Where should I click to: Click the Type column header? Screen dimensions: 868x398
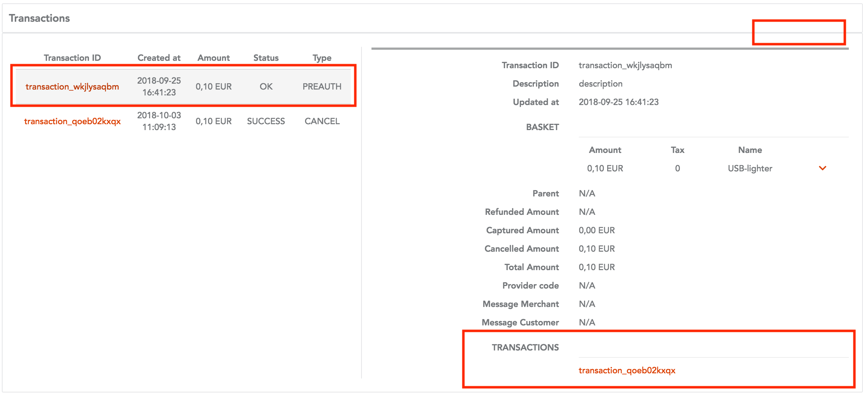[x=322, y=58]
